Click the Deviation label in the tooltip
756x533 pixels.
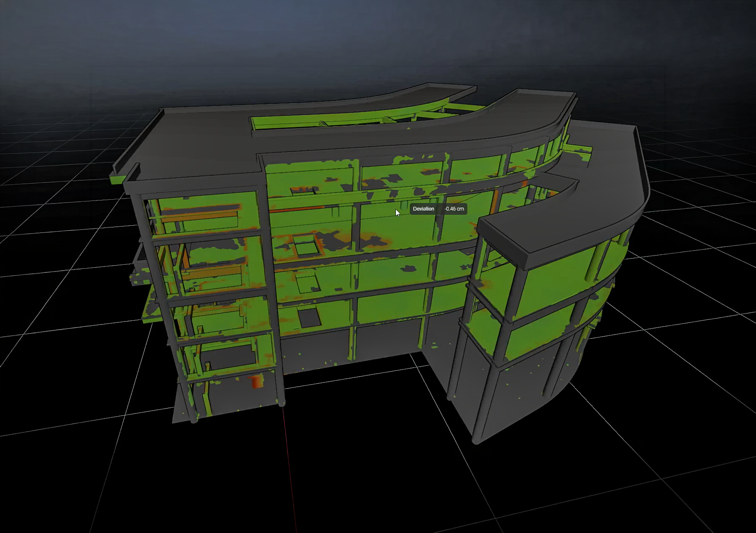(423, 209)
